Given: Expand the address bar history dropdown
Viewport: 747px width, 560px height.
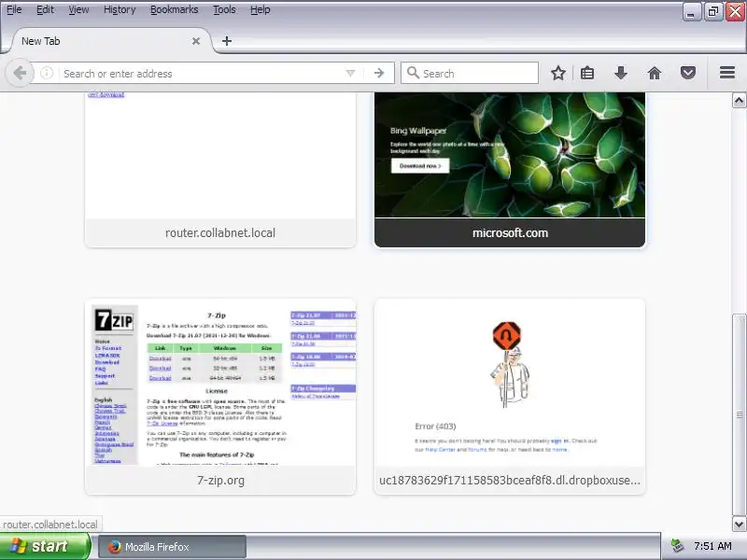Looking at the screenshot, I should coord(351,74).
